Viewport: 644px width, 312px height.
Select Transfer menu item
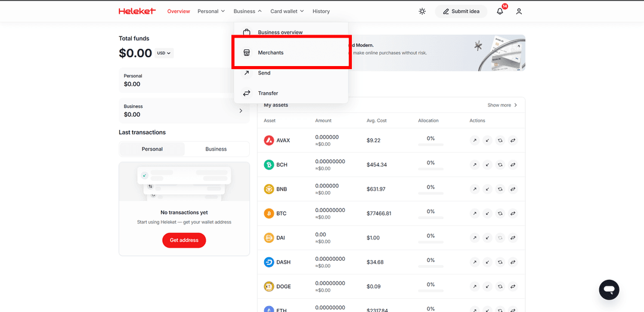point(291,93)
